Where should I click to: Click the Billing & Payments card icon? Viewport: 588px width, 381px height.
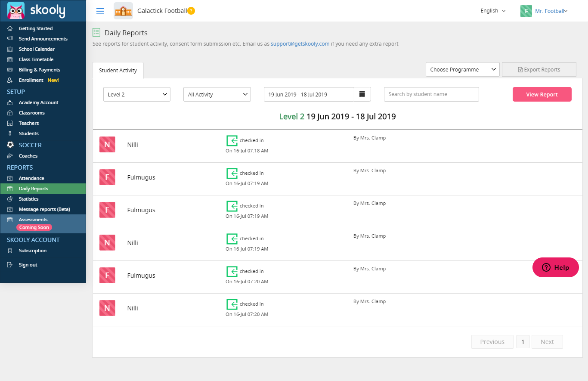10,70
